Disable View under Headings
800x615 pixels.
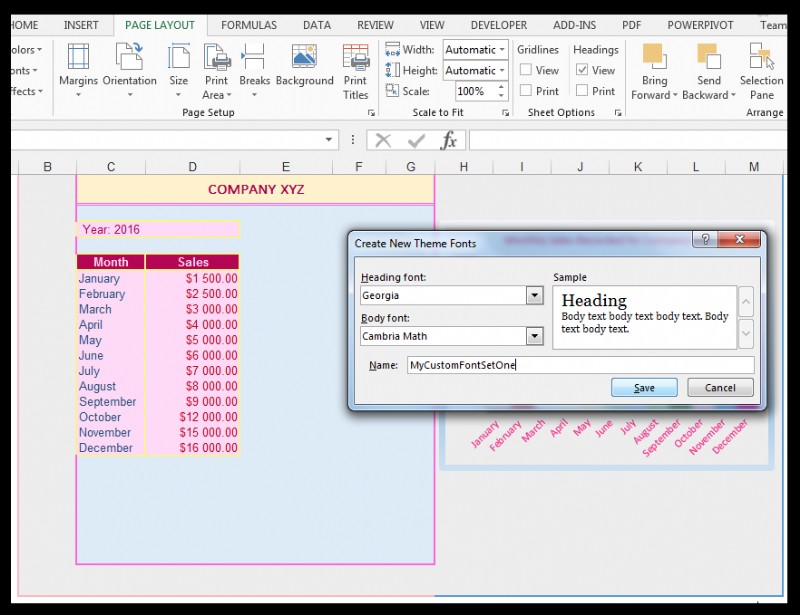pyautogui.click(x=581, y=70)
